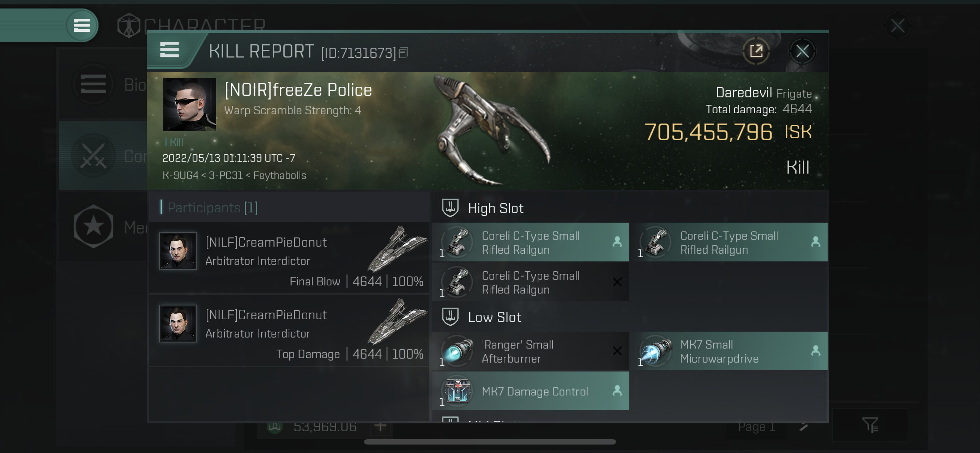Select the MK7 Small Microwarpdrive module icon

(656, 351)
